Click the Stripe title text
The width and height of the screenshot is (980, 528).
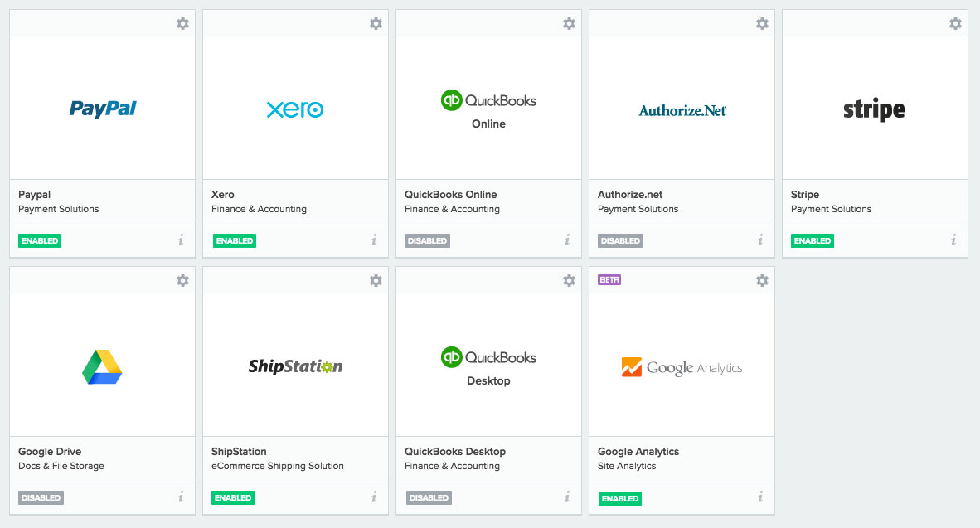(805, 194)
